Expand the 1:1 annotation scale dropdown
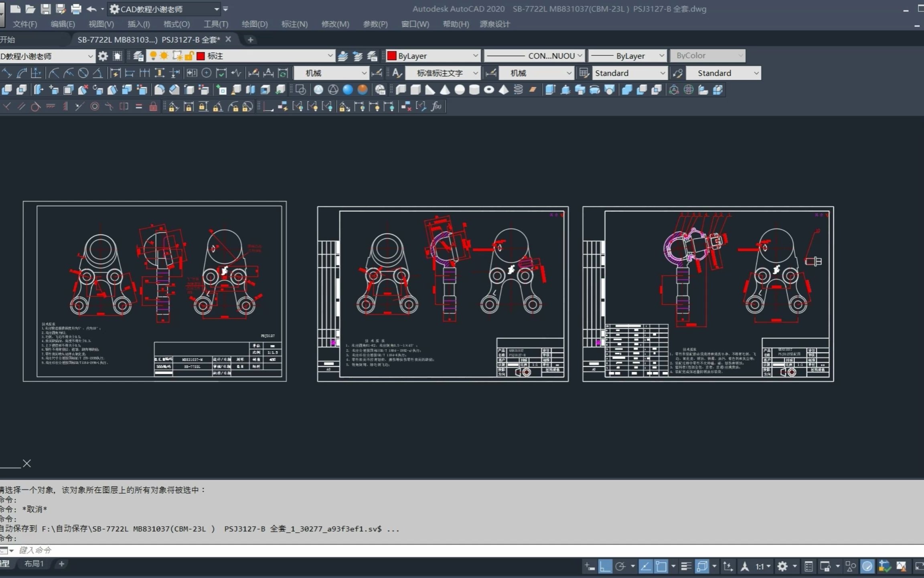This screenshot has width=924, height=578. 768,566
